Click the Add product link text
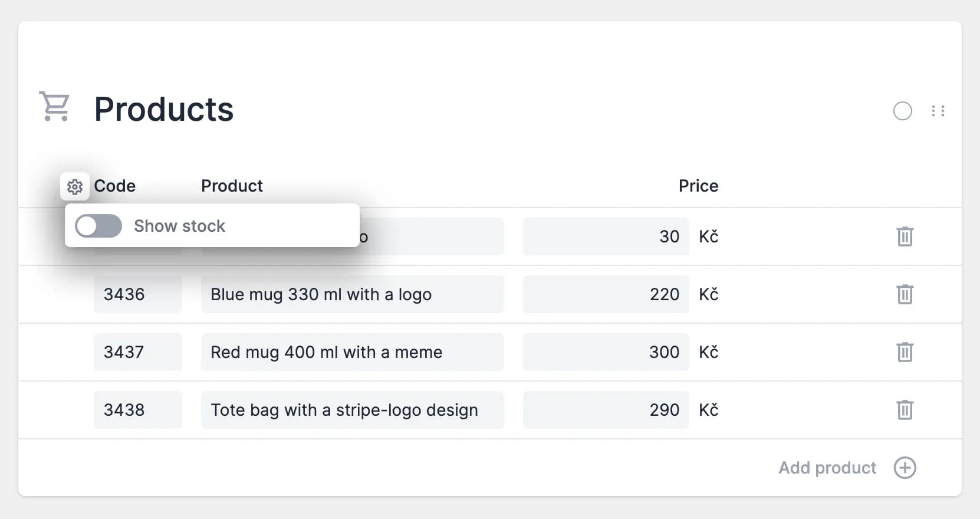The image size is (980, 519). [x=827, y=468]
